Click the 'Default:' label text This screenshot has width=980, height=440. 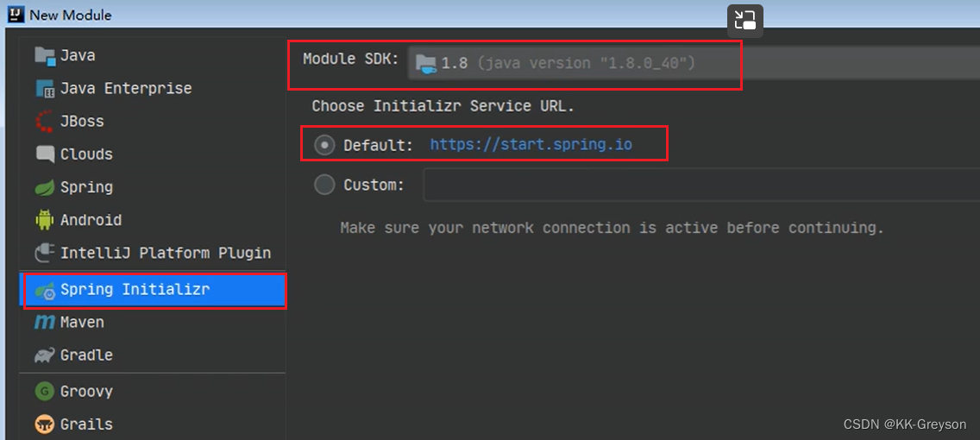coord(378,146)
